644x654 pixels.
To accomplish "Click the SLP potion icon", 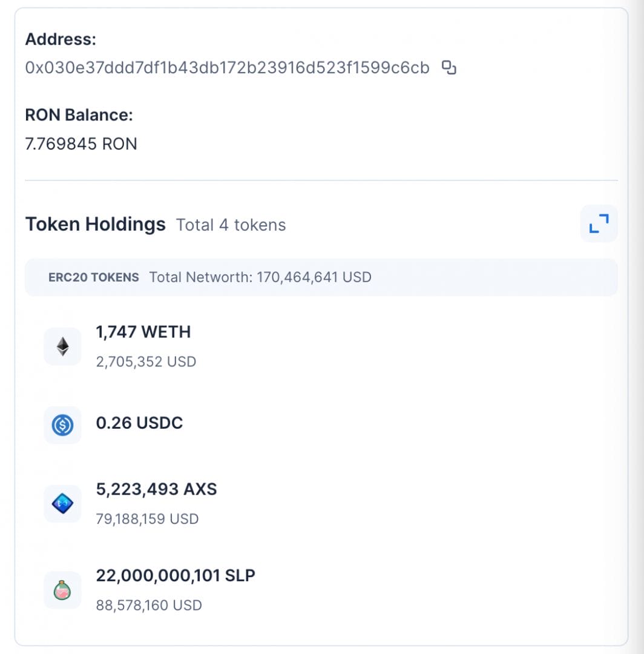I will click(x=62, y=590).
